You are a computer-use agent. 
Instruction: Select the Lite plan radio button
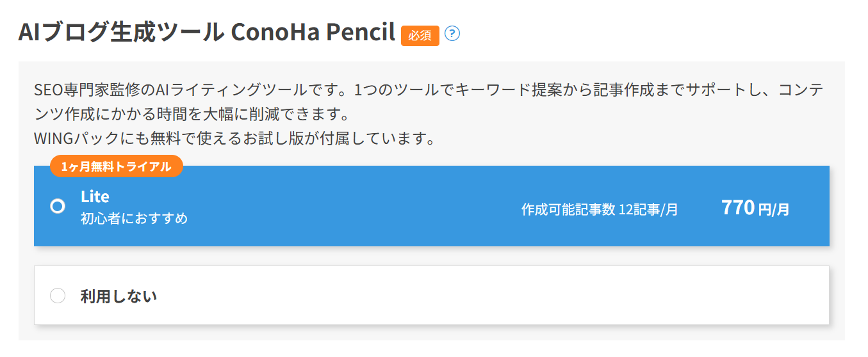(58, 206)
